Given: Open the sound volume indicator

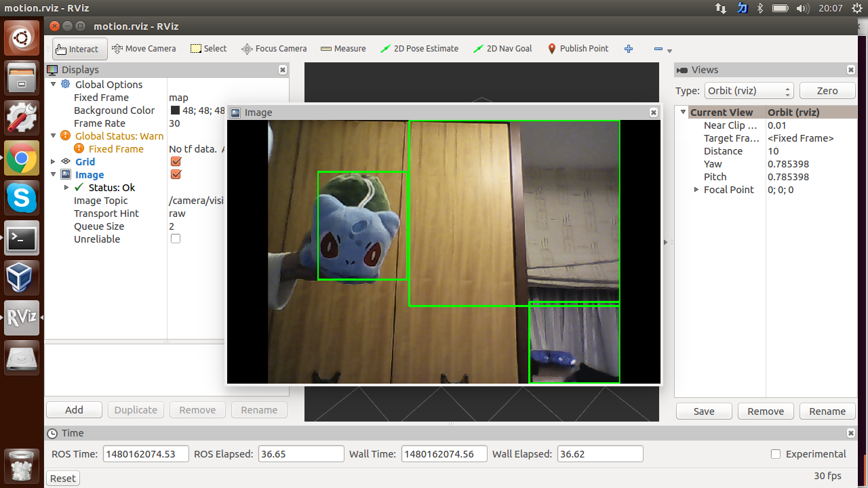Looking at the screenshot, I should (x=802, y=8).
